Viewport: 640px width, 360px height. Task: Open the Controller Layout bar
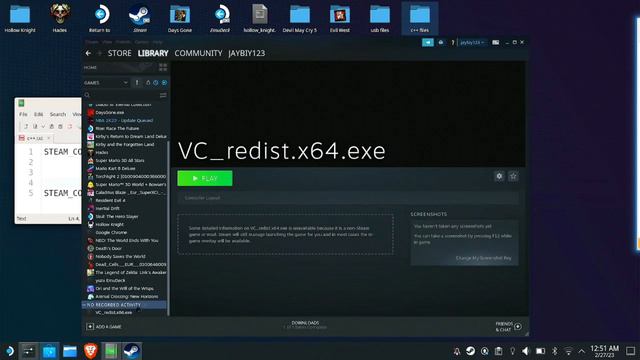pos(348,198)
